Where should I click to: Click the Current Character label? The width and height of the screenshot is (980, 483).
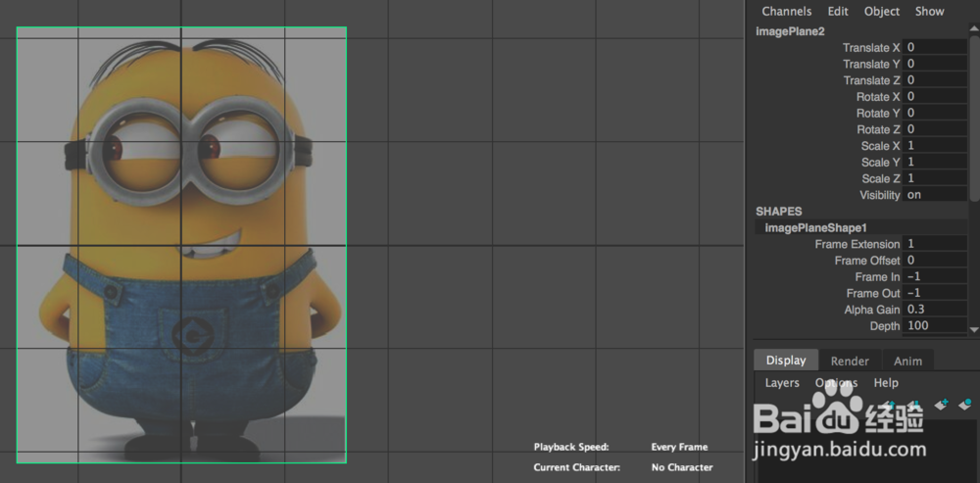pos(577,467)
